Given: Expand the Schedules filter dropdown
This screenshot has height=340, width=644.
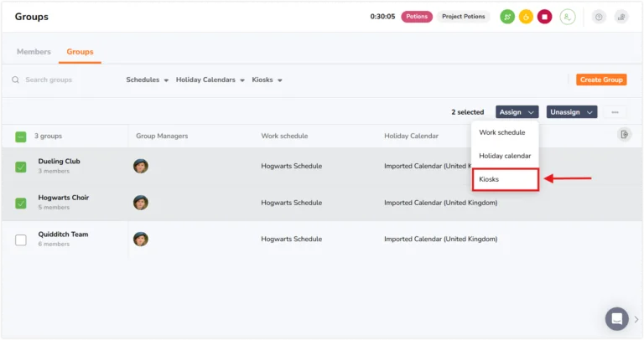Looking at the screenshot, I should click(147, 80).
